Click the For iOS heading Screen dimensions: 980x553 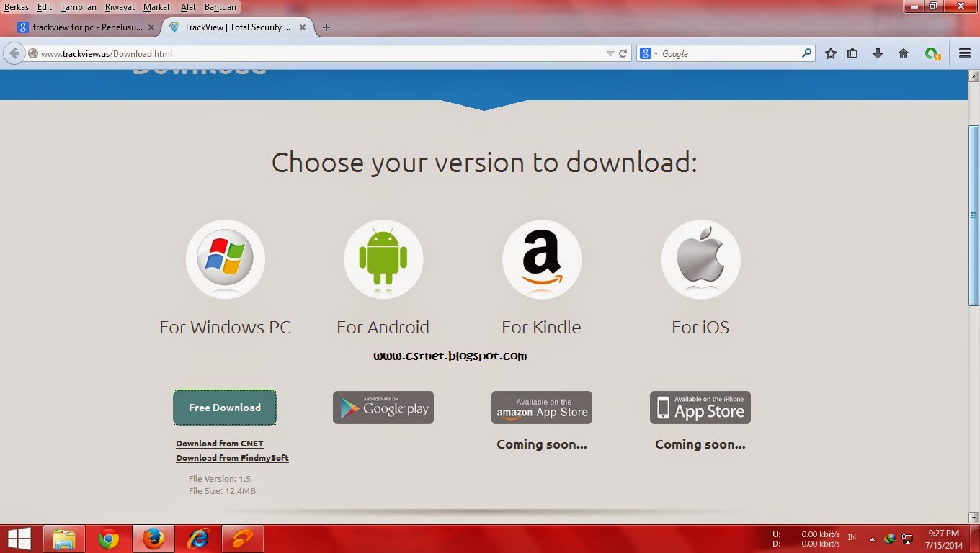[x=700, y=327]
